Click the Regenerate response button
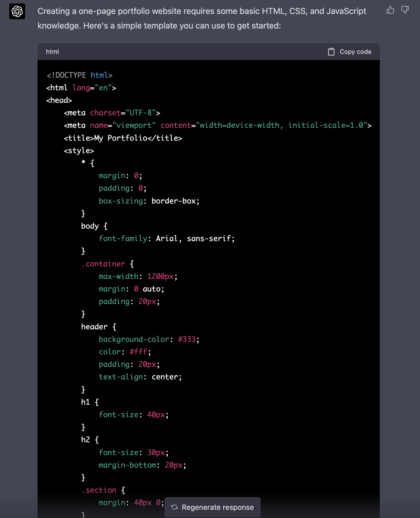The height and width of the screenshot is (518, 420). (213, 507)
